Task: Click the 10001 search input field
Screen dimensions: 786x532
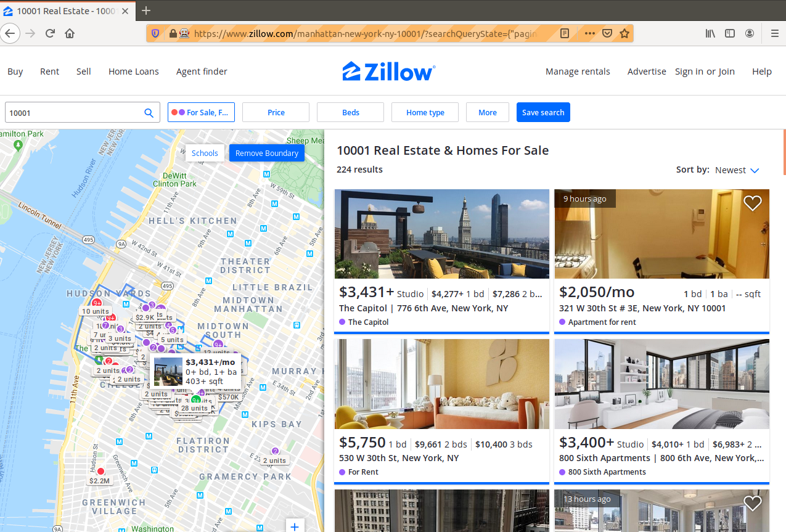Action: coord(74,113)
